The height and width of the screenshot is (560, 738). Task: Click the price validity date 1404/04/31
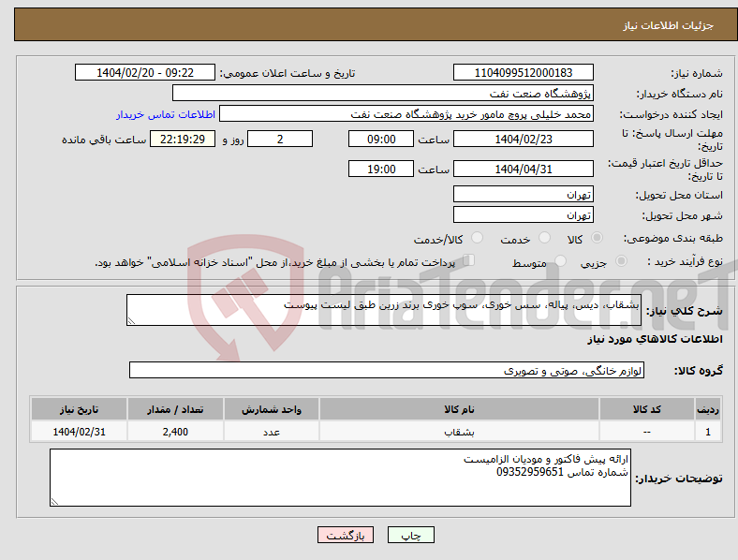coord(524,169)
